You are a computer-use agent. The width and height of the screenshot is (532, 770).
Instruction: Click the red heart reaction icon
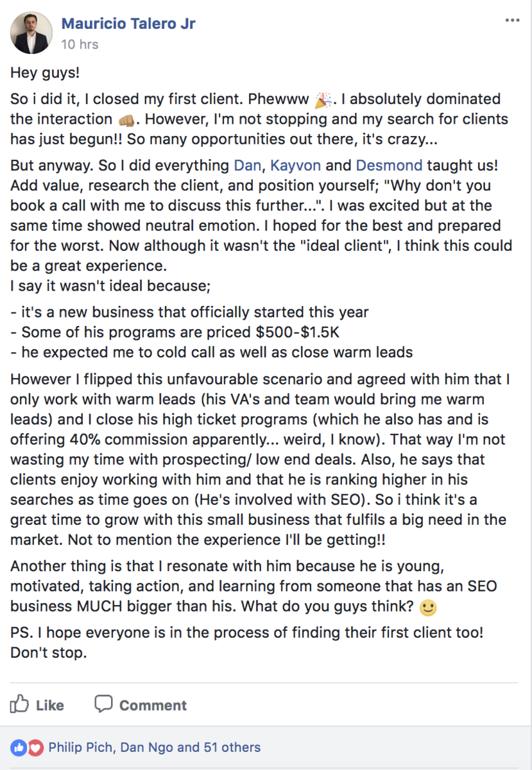[x=35, y=748]
